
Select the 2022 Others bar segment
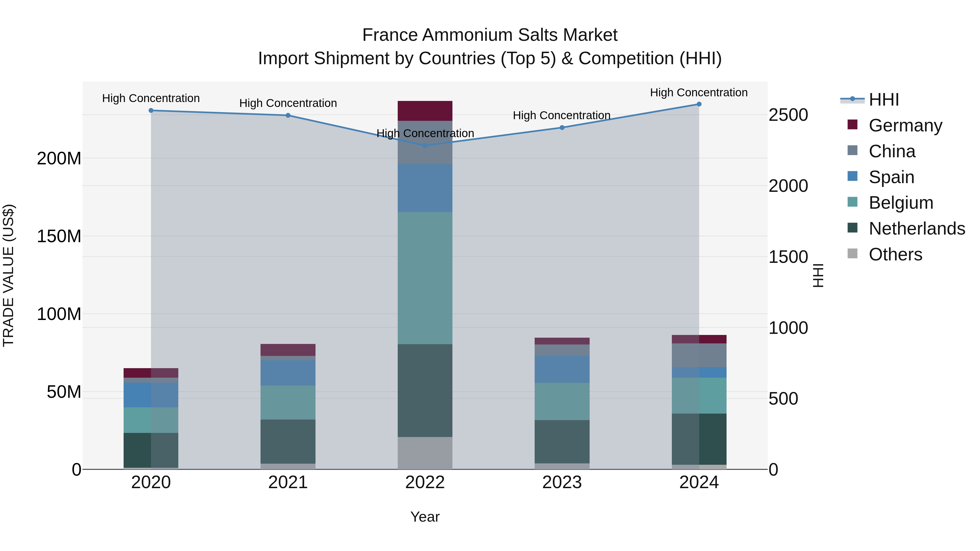tap(425, 453)
